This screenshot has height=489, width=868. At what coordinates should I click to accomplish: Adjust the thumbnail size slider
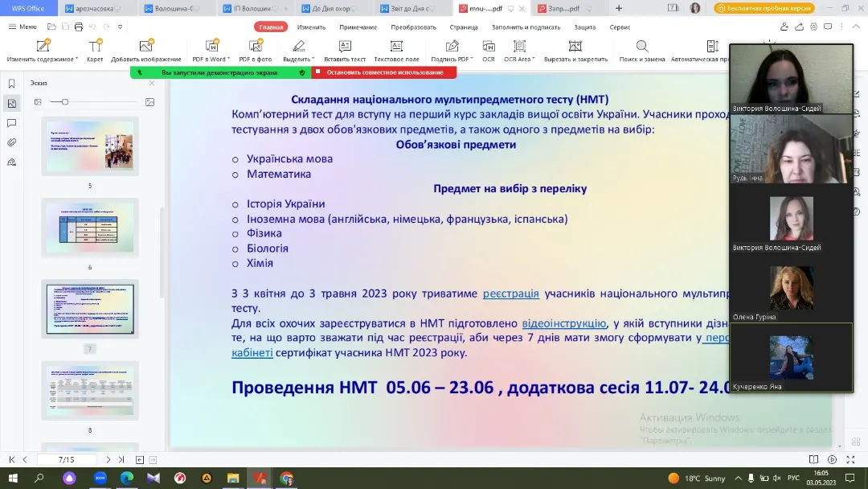coord(65,102)
